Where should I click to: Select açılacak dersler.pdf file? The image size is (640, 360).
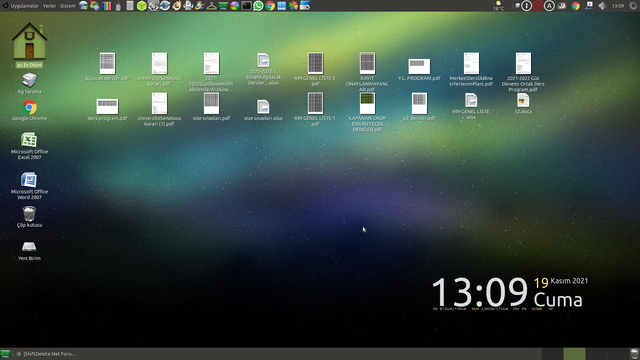(x=107, y=67)
